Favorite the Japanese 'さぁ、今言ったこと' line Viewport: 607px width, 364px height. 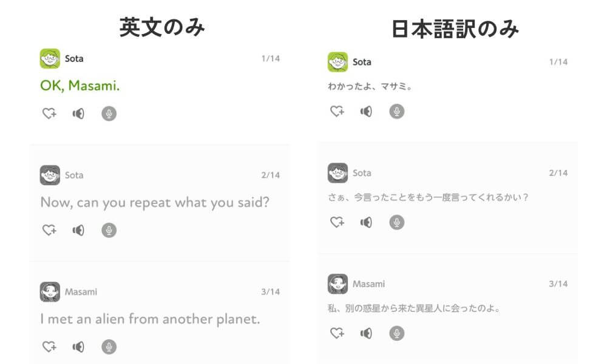(x=337, y=222)
